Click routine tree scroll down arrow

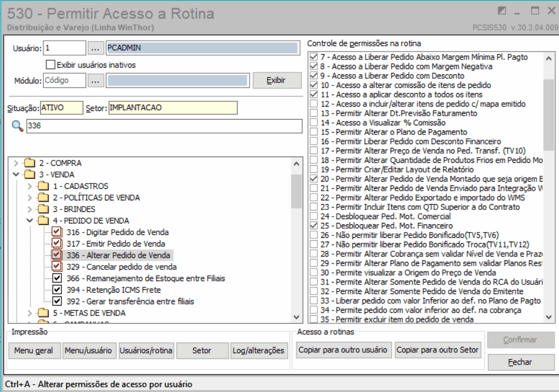(296, 317)
